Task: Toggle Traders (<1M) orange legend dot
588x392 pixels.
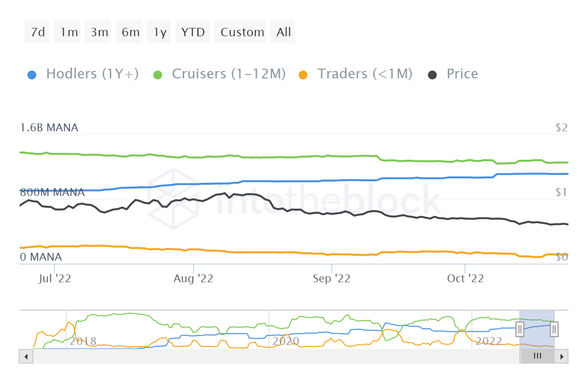Action: point(303,75)
